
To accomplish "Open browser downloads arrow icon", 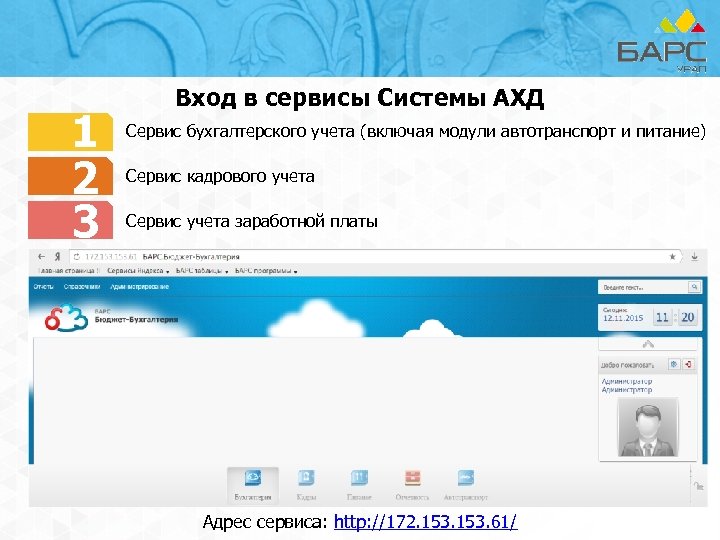I will click(695, 257).
